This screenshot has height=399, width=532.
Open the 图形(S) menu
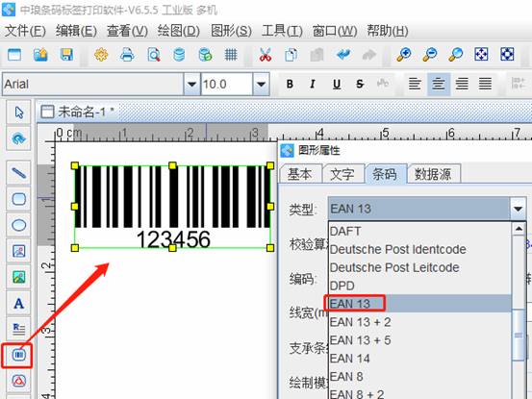[x=231, y=31]
